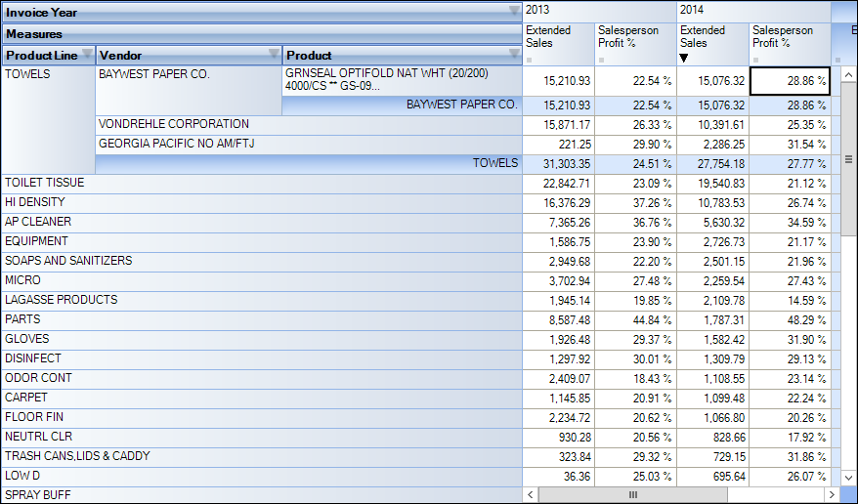Click the horizontal scrollbar left arrow

tap(531, 494)
